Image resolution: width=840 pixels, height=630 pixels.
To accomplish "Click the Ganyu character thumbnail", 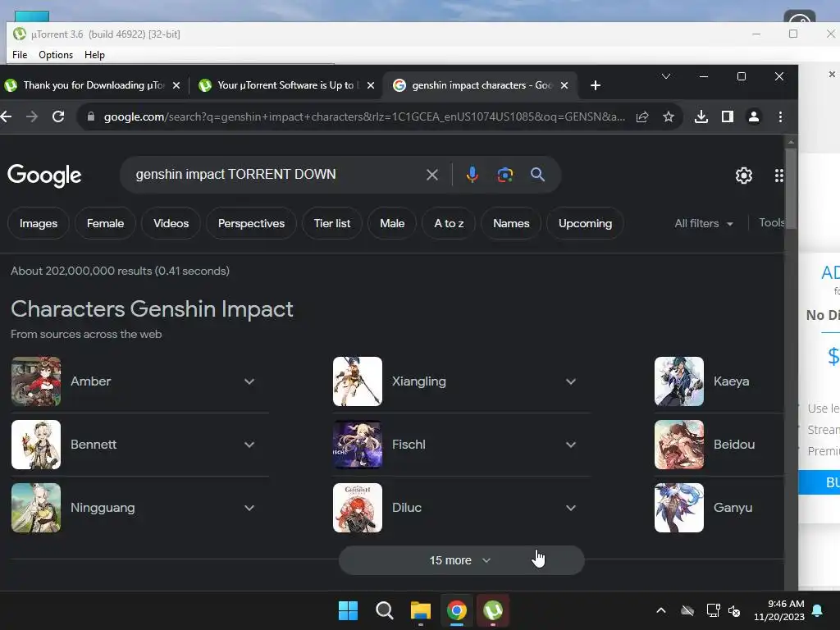I will coord(678,508).
